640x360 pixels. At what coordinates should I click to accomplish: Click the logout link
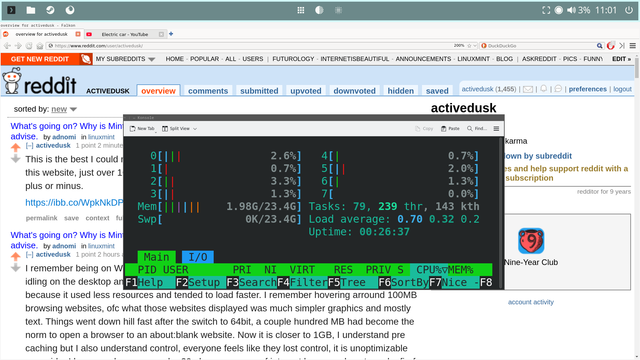(x=622, y=89)
